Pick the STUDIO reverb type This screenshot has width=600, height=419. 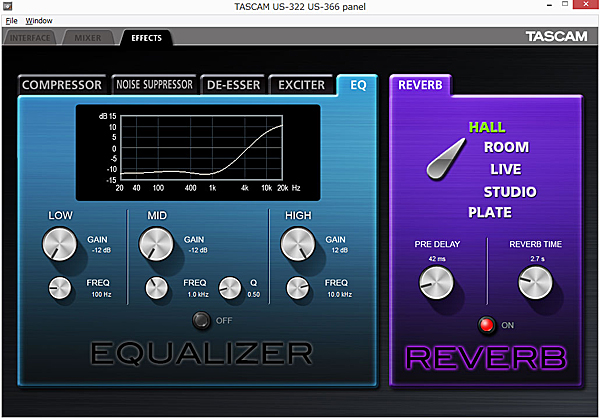[510, 191]
